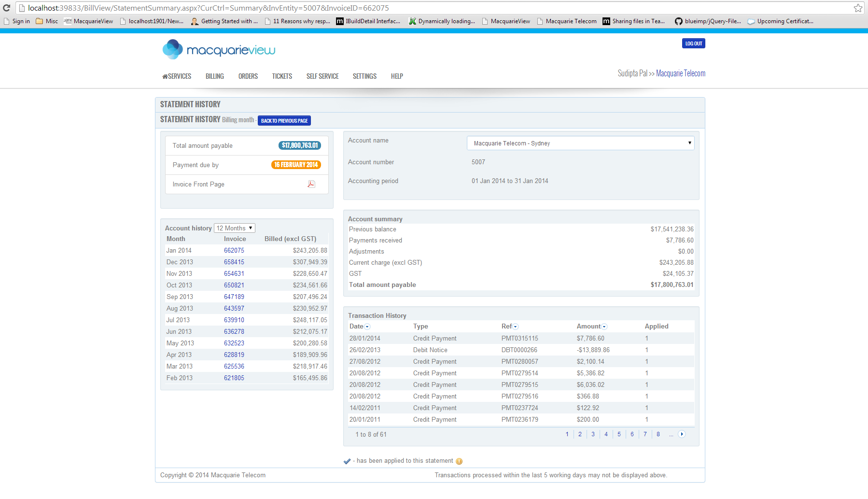Image resolution: width=868 pixels, height=499 pixels.
Task: Sort transactions by Amount column arrow
Action: tap(604, 327)
